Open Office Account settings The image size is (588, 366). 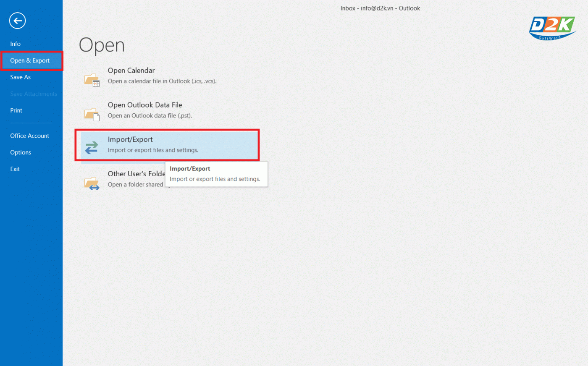[30, 136]
